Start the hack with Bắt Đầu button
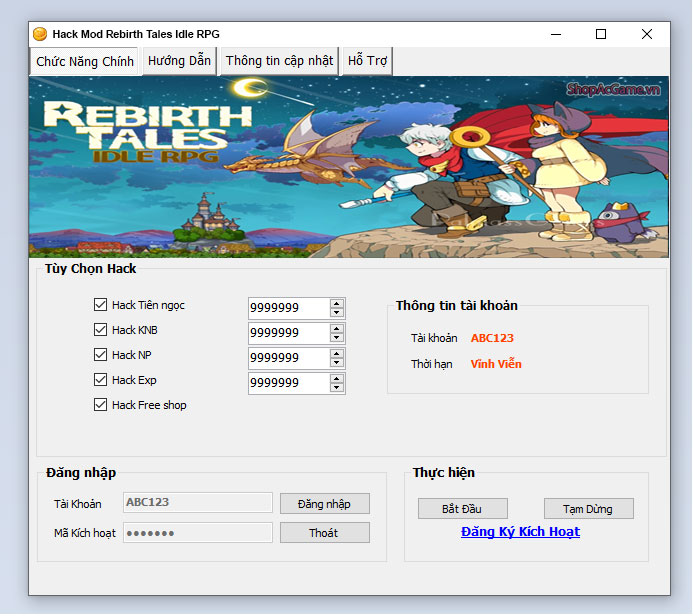Viewport: 693px width, 616px height. pyautogui.click(x=462, y=509)
